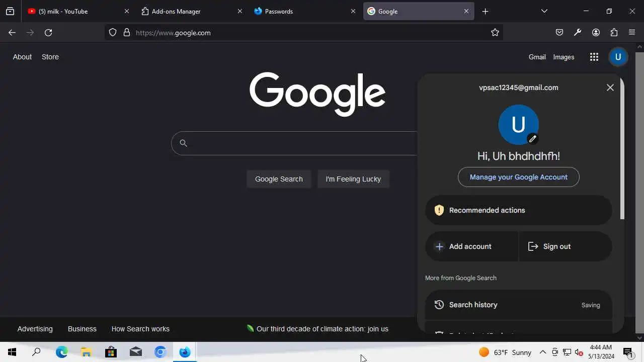Click the account panel scrollbar
Viewport: 644px width, 362px height.
622,148
